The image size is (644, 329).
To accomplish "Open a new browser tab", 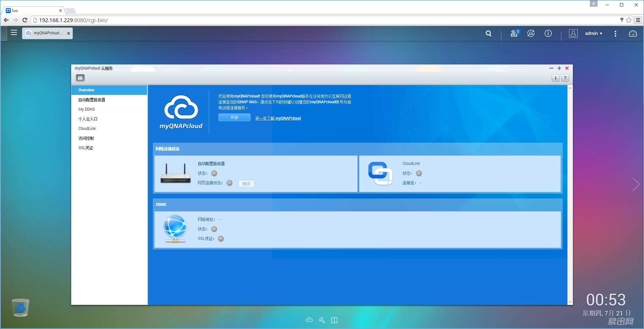I will [x=71, y=11].
